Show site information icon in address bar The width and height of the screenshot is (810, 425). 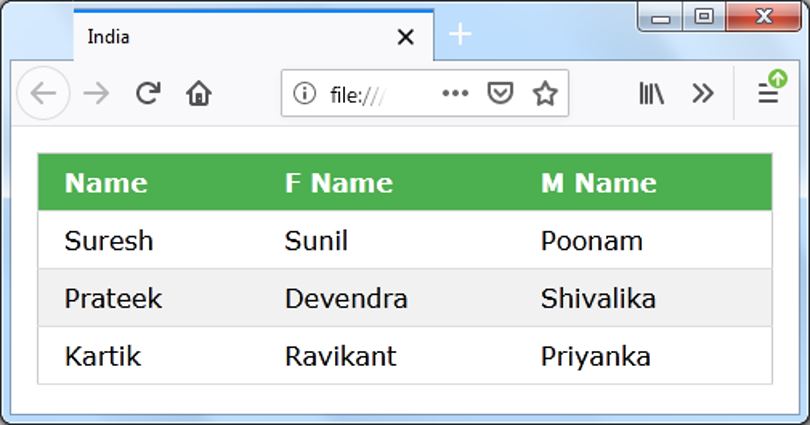[x=304, y=94]
